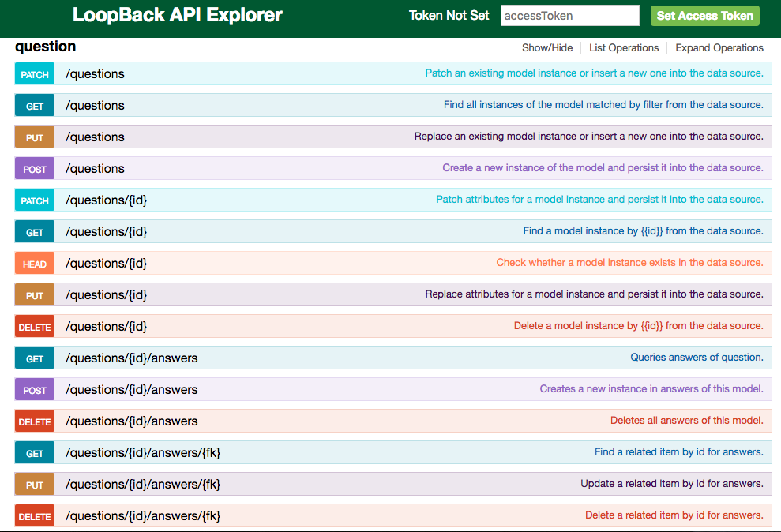Click the GET badge for /questions/{id}
The height and width of the screenshot is (532, 781).
coord(35,232)
